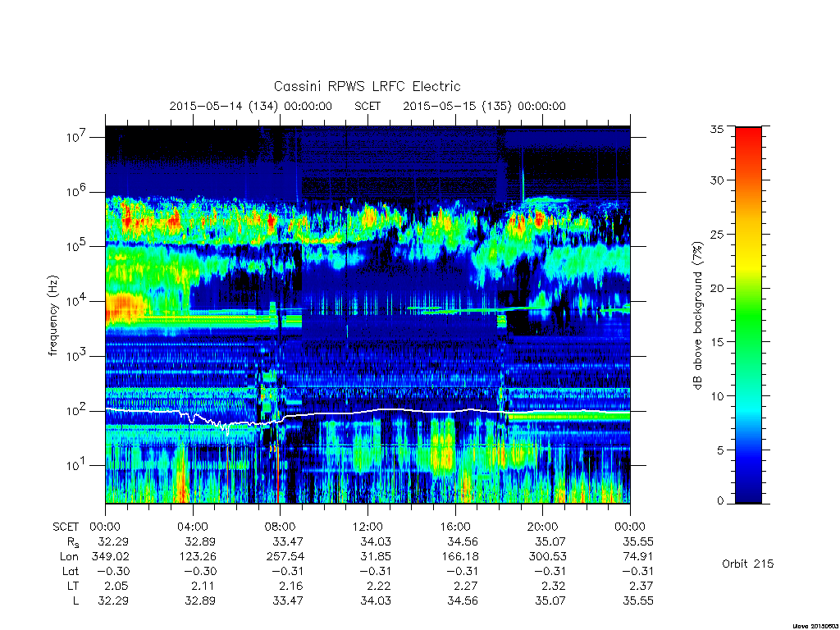Click the 35 color scale label

pyautogui.click(x=716, y=129)
